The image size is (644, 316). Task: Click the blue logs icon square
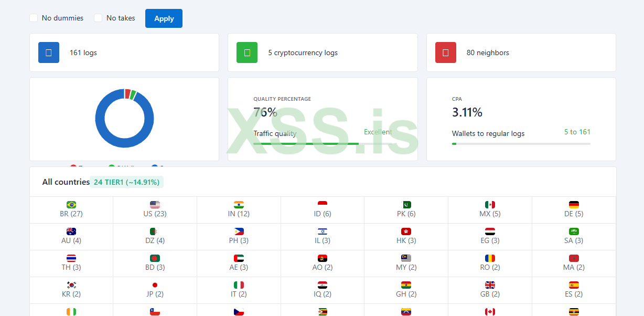tap(49, 52)
